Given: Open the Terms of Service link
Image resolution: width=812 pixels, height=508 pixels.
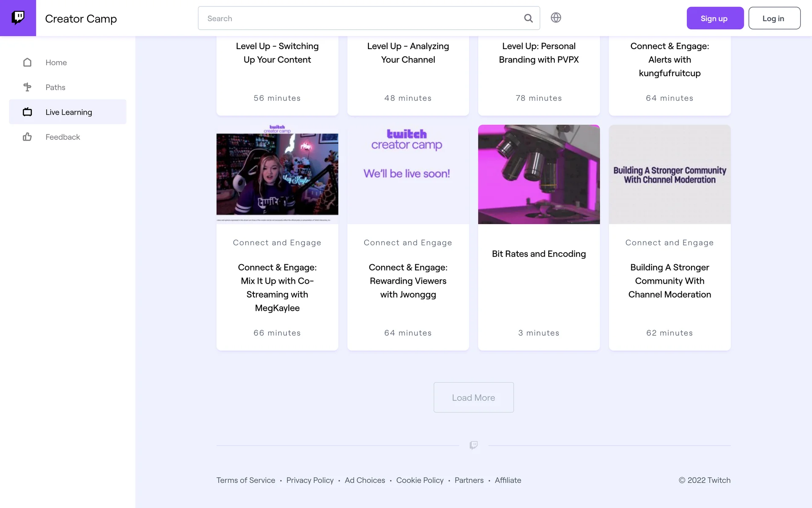Looking at the screenshot, I should pos(246,480).
